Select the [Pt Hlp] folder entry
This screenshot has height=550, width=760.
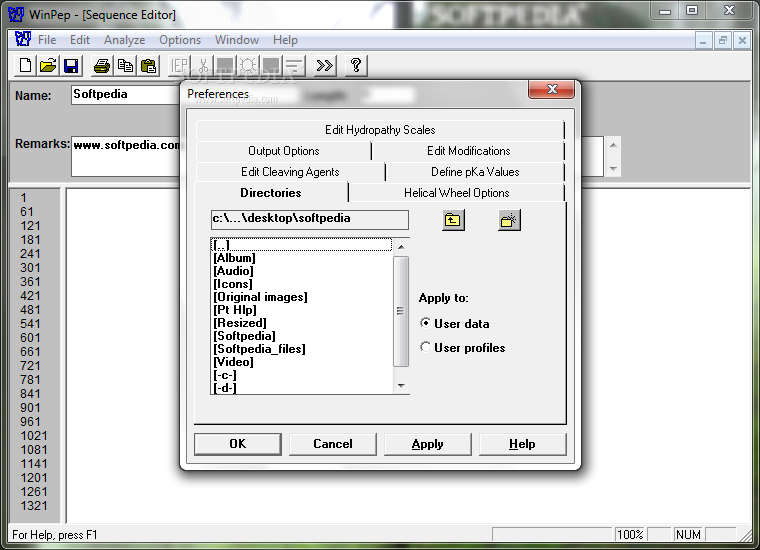[302, 310]
